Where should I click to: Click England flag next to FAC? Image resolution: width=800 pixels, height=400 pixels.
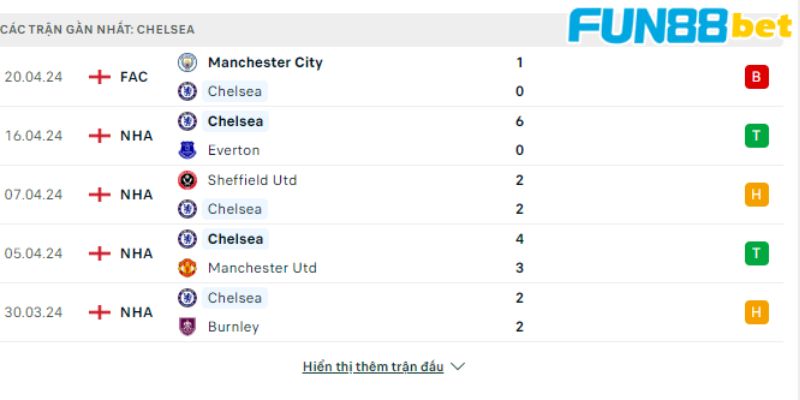(99, 77)
